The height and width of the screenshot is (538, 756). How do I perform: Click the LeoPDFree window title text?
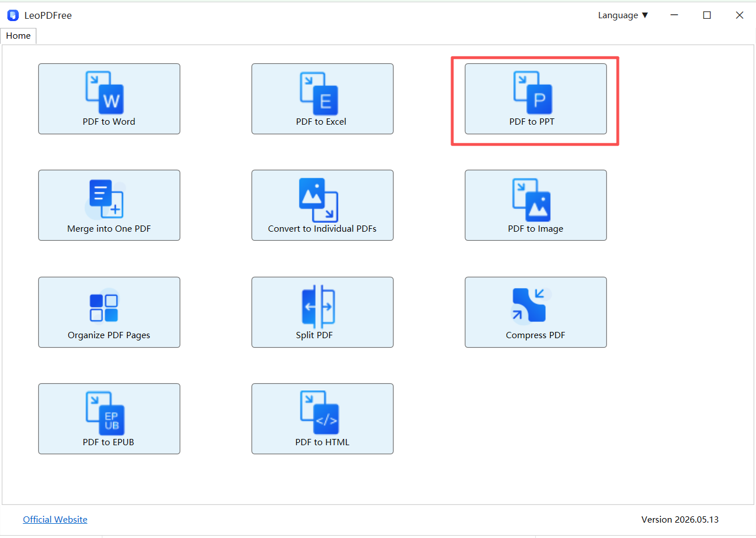48,15
